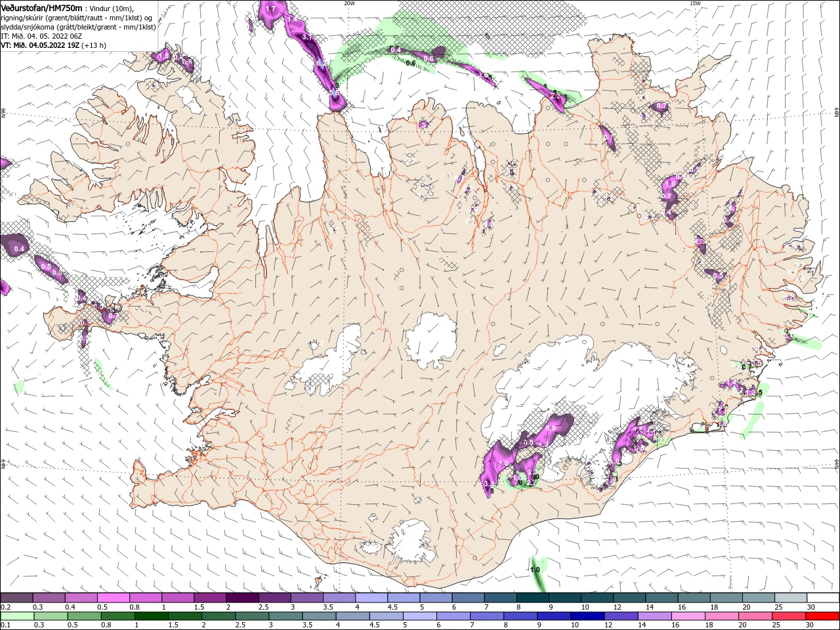Click the 'IT: Mið. 04. 05. 2022 06Z' line
840x630 pixels.
41,36
